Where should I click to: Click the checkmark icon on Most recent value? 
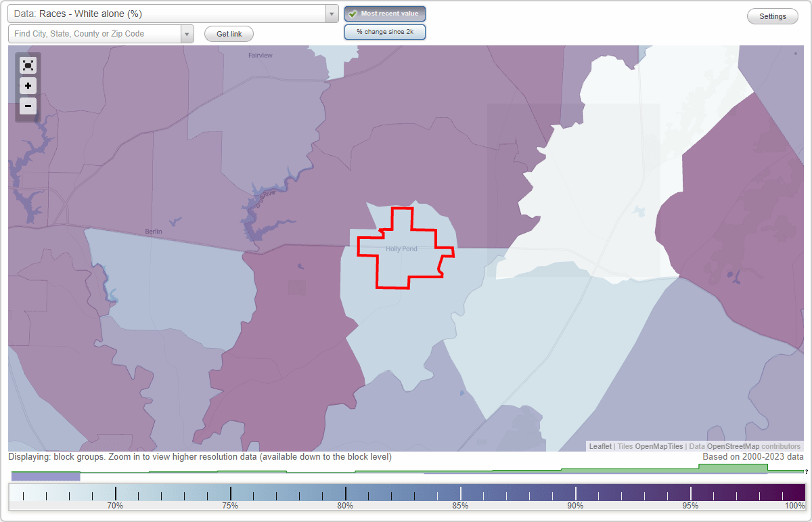coord(353,14)
